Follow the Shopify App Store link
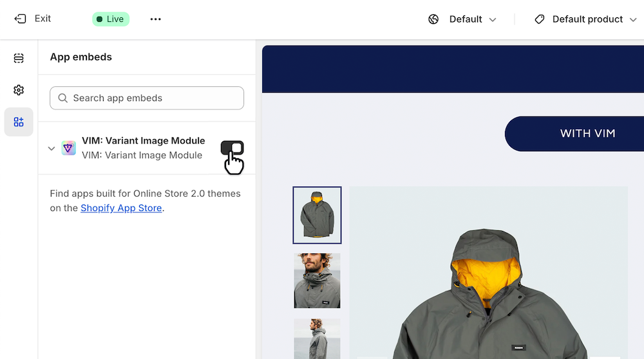The height and width of the screenshot is (359, 644). tap(121, 208)
